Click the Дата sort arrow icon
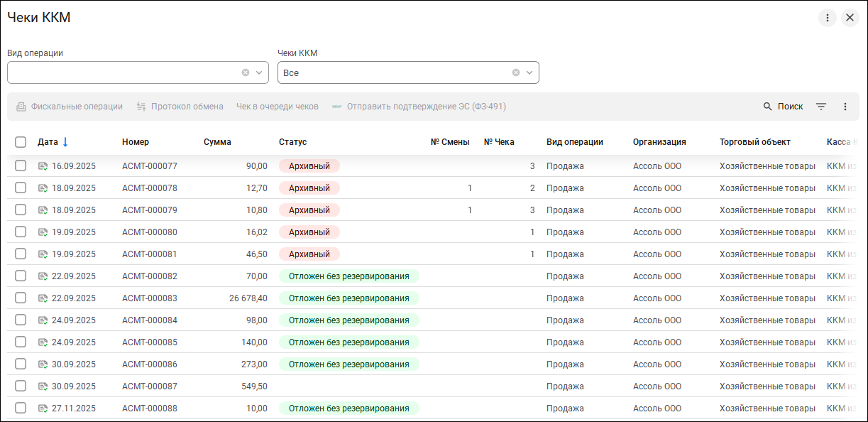 [x=65, y=142]
